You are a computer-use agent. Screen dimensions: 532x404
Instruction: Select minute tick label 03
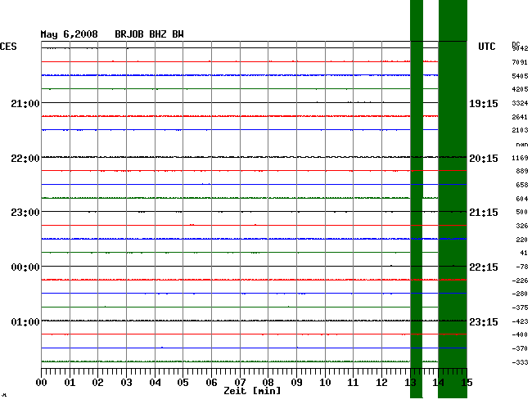click(x=126, y=383)
